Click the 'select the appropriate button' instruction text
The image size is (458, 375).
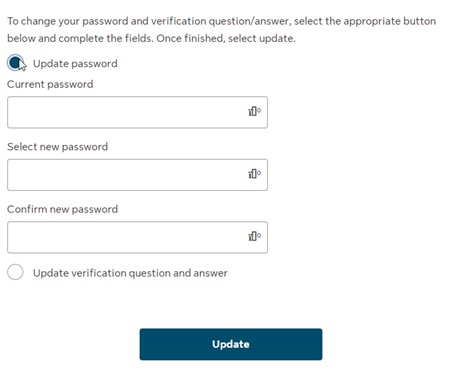coord(365,21)
